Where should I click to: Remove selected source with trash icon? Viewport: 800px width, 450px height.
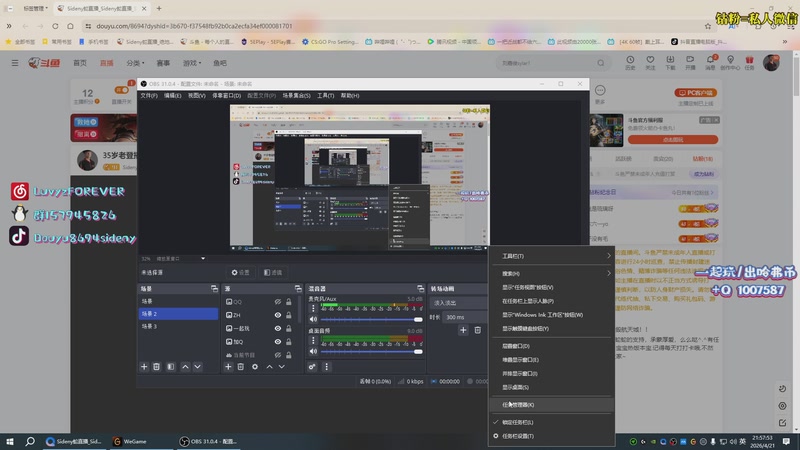tap(240, 367)
